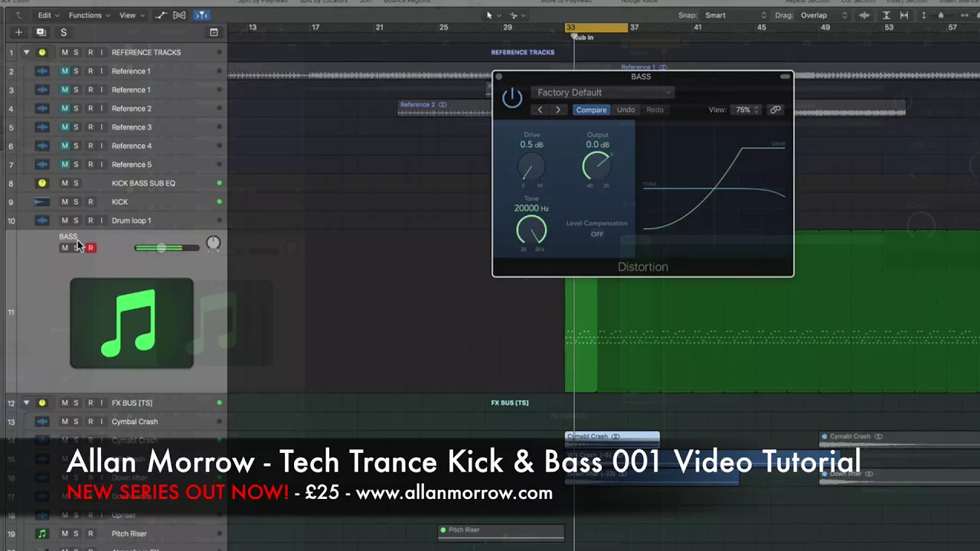The height and width of the screenshot is (551, 980).
Task: Toggle the global solo S button in track header
Action: coord(64,32)
